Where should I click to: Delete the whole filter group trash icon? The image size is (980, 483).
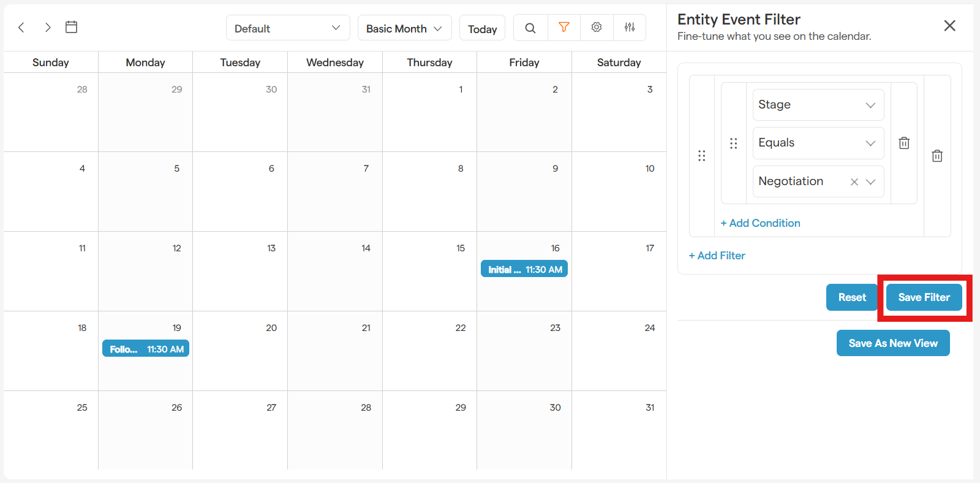[937, 156]
